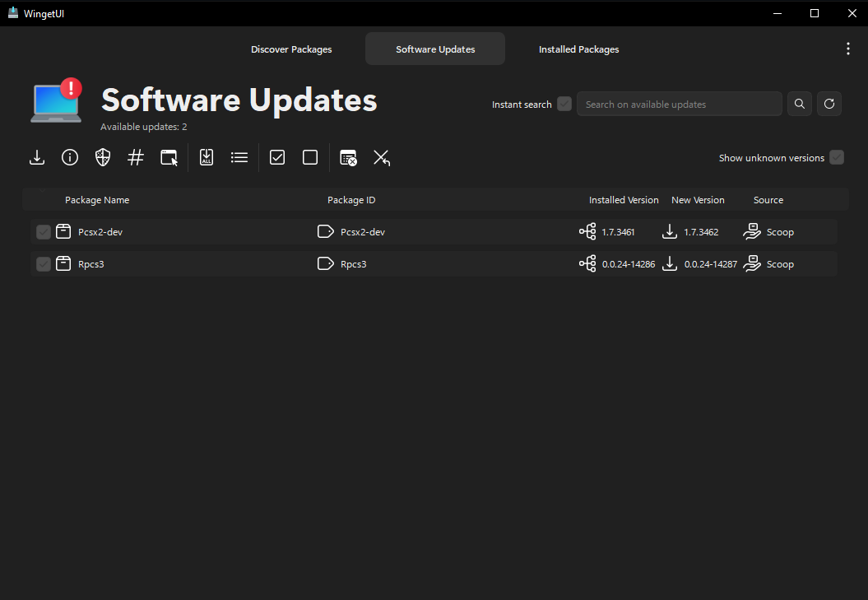Image resolution: width=868 pixels, height=600 pixels.
Task: Select the Software Updates tab
Action: click(435, 49)
